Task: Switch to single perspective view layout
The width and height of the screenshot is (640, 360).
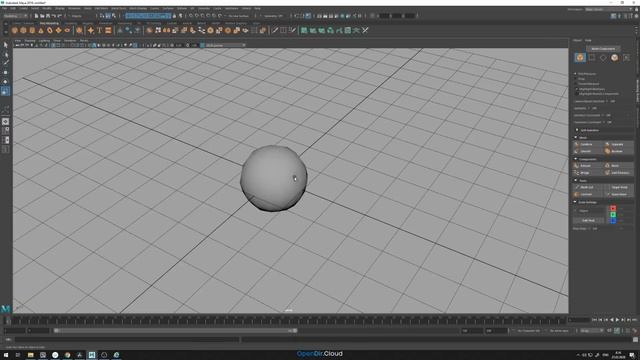Action: coord(5,122)
